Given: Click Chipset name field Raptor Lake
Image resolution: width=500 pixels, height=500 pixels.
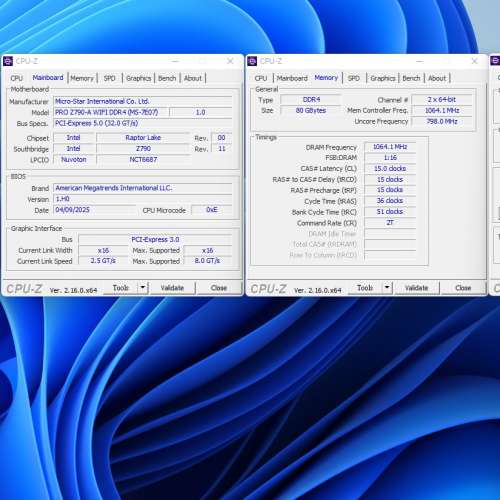Looking at the screenshot, I should 143,138.
